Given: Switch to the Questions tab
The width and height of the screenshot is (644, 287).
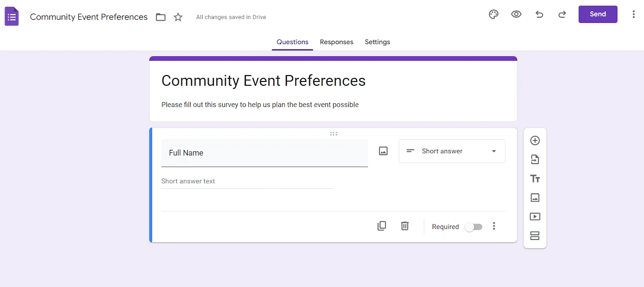Looking at the screenshot, I should point(293,42).
